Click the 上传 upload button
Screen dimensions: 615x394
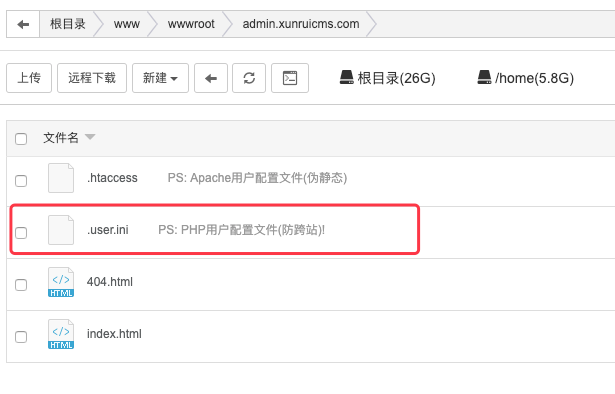29,78
